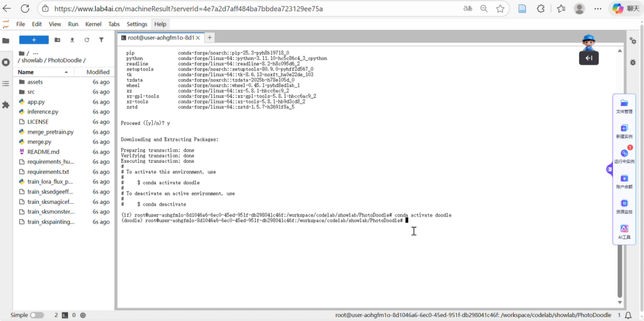Open Running Terminals and Kernels sidebar panel

6,62
